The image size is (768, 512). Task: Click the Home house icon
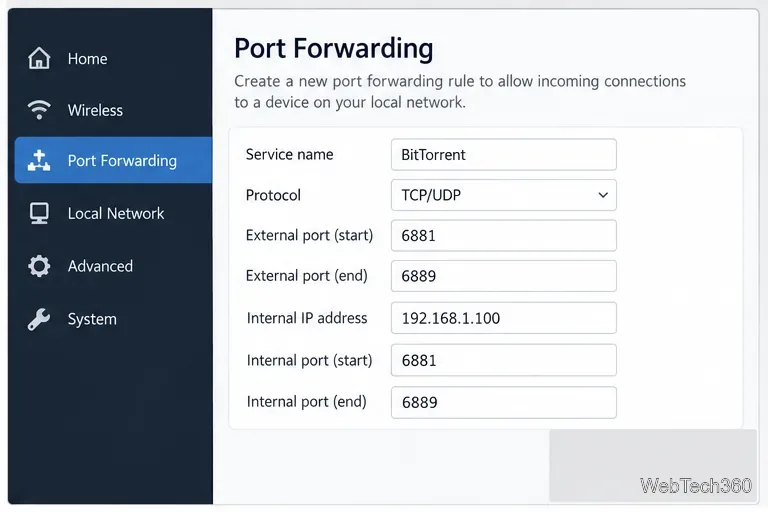coord(39,58)
